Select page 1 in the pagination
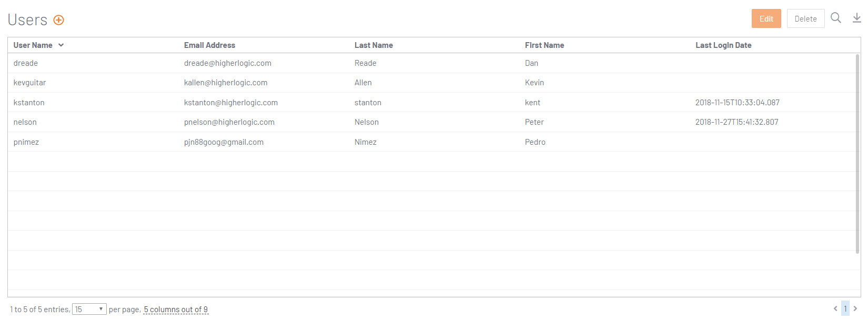This screenshot has height=319, width=868. (x=845, y=308)
